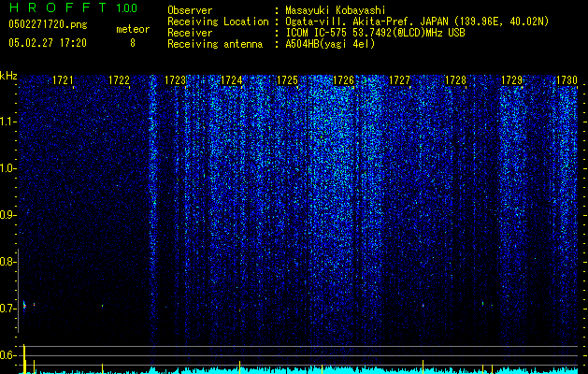Click the date stamp 05.02.27 17:20
588x374 pixels.
[48, 43]
